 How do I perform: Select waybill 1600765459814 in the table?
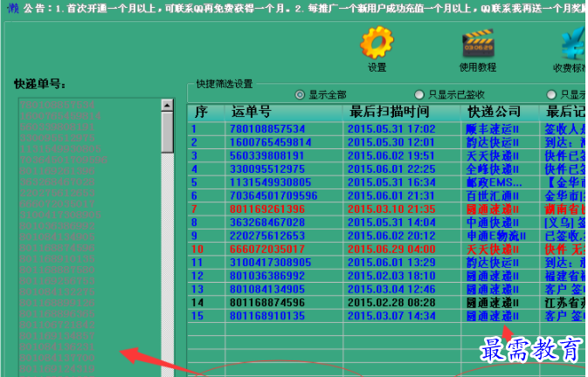270,142
